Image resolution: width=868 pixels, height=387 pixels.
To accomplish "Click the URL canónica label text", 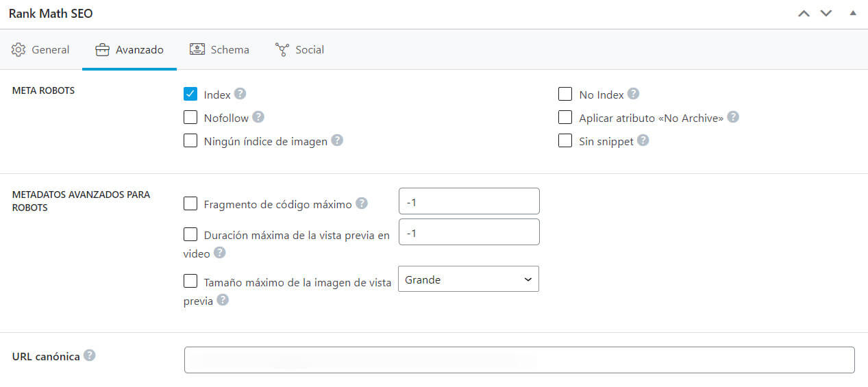I will click(46, 356).
